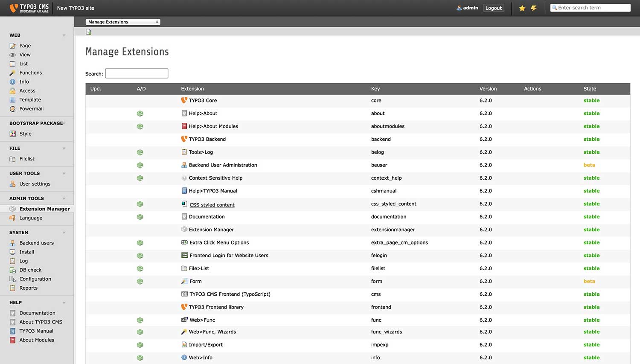Sort the table by the Version column header
640x364 pixels.
tap(488, 89)
